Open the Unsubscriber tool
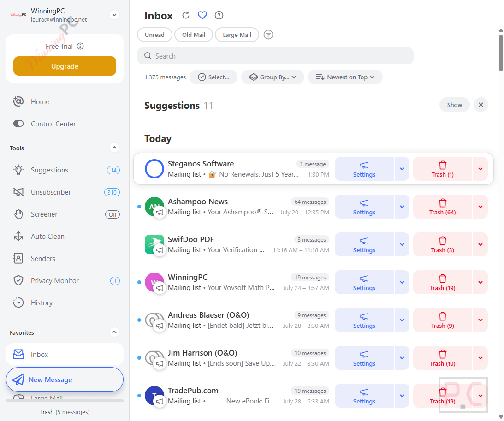 (x=64, y=192)
